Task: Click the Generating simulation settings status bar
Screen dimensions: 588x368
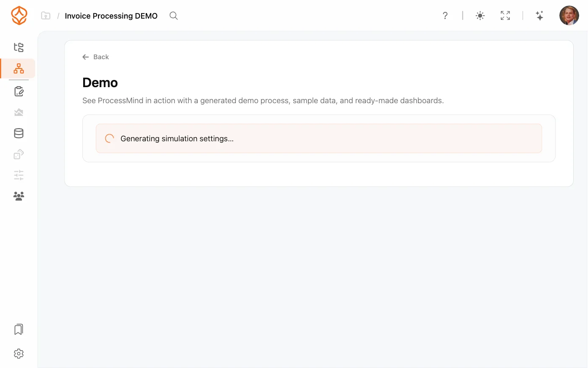Action: tap(319, 138)
